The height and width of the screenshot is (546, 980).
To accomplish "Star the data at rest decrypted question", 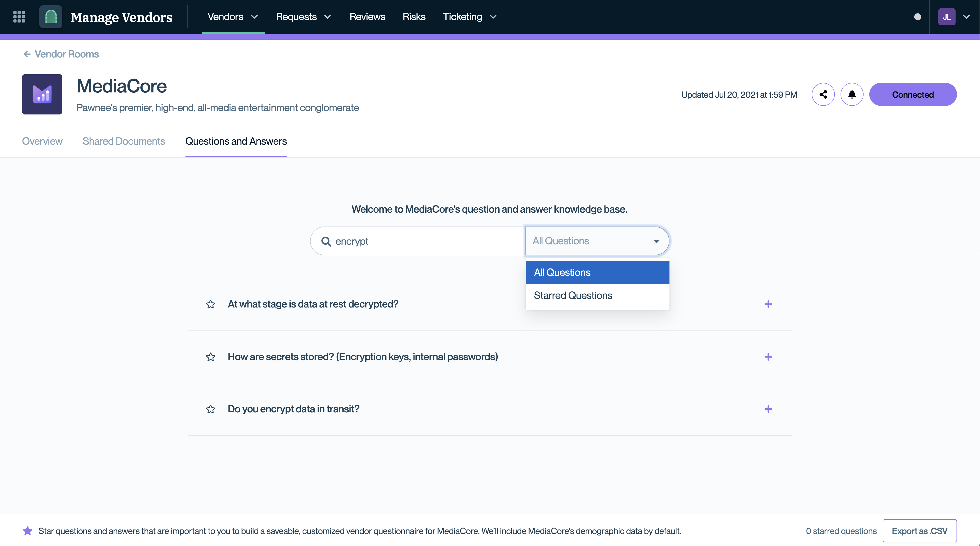I will pyautogui.click(x=210, y=304).
